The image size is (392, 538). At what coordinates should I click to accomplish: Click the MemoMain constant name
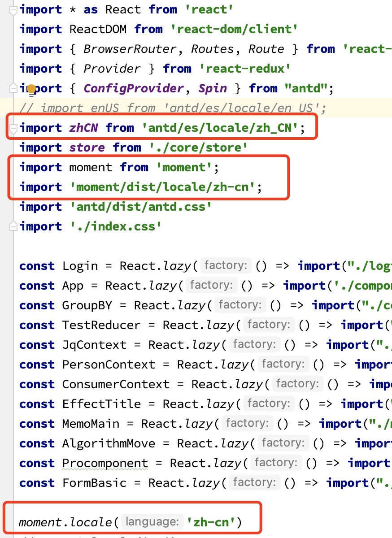(x=91, y=424)
